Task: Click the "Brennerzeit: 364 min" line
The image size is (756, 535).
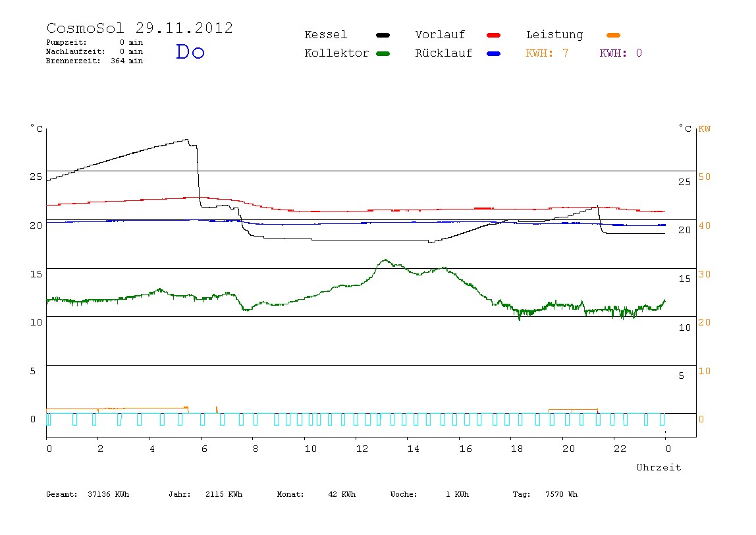Action: tap(95, 61)
